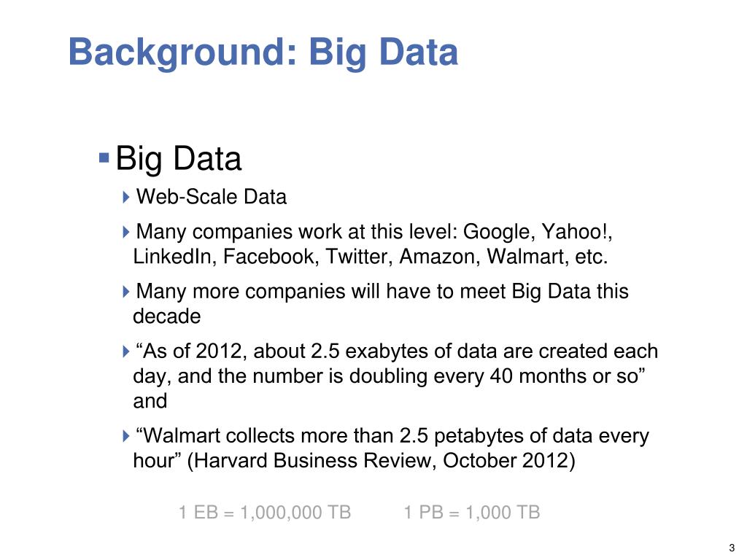
Task: Click the word decade
Action: [x=167, y=316]
